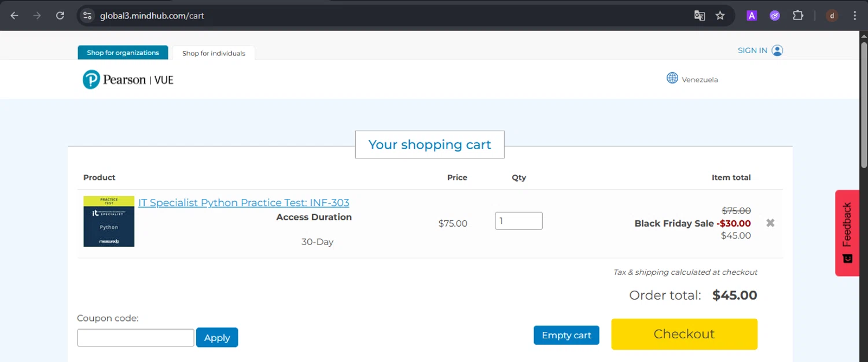Open the purple A extension

pyautogui.click(x=752, y=16)
